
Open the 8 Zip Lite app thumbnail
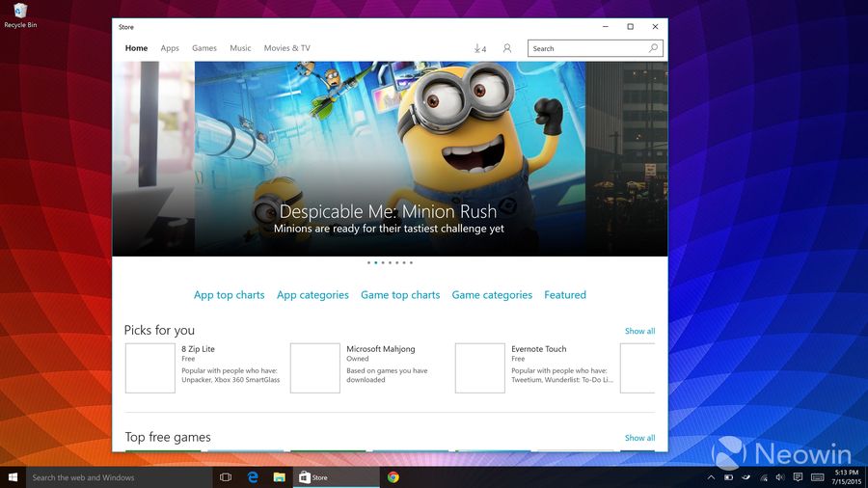tap(150, 368)
